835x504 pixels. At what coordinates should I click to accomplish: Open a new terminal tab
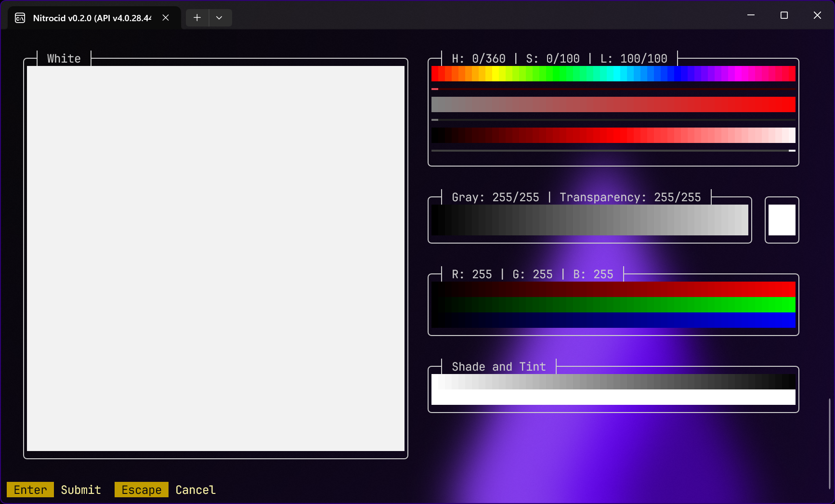coord(197,18)
